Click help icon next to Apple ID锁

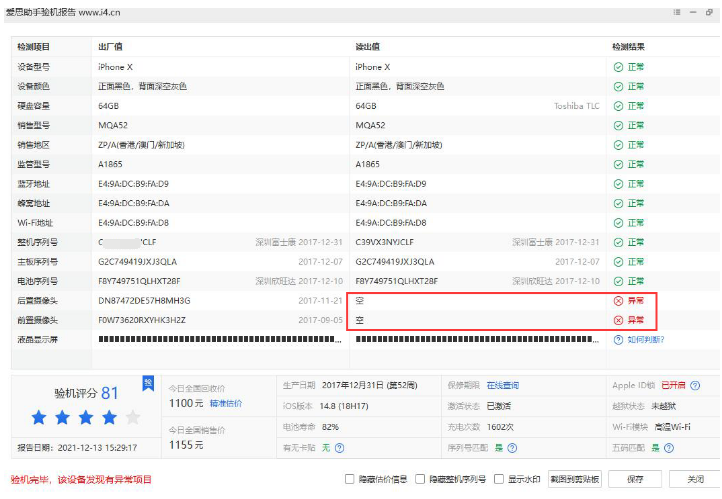coord(695,385)
